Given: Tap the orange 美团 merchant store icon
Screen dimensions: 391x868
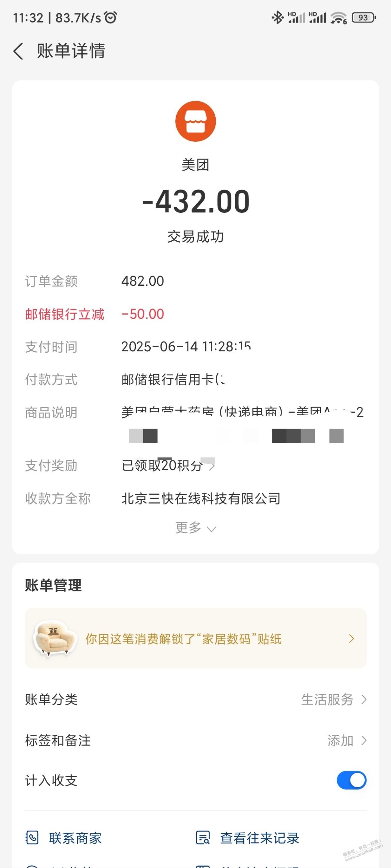Looking at the screenshot, I should point(195,121).
